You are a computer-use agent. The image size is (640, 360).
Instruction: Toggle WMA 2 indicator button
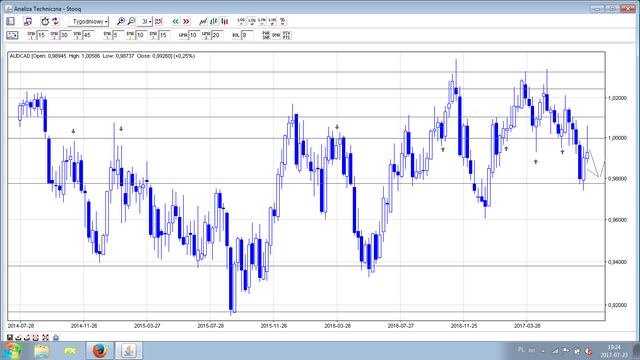pyautogui.click(x=206, y=36)
